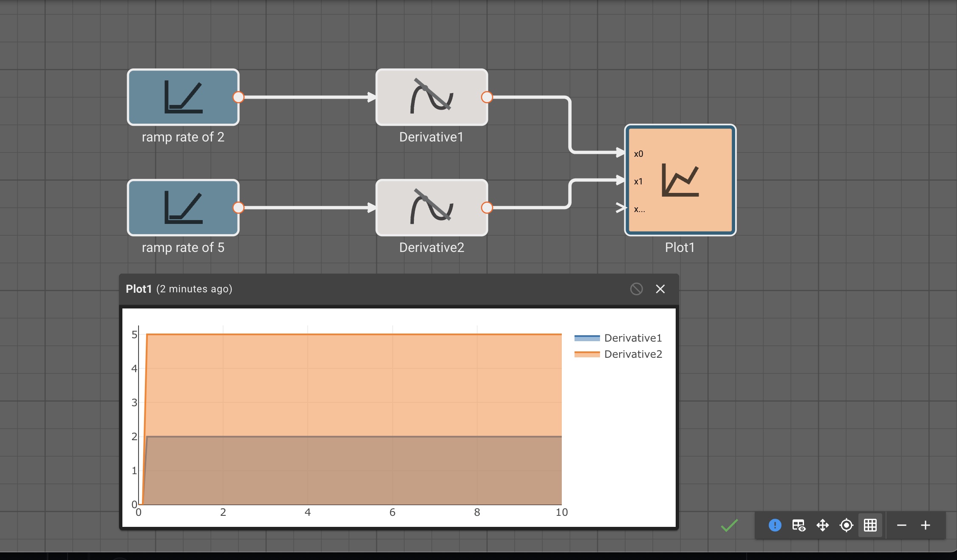Select the 'ramp rate of 5' block
Viewport: 957px width, 560px height.
(183, 208)
